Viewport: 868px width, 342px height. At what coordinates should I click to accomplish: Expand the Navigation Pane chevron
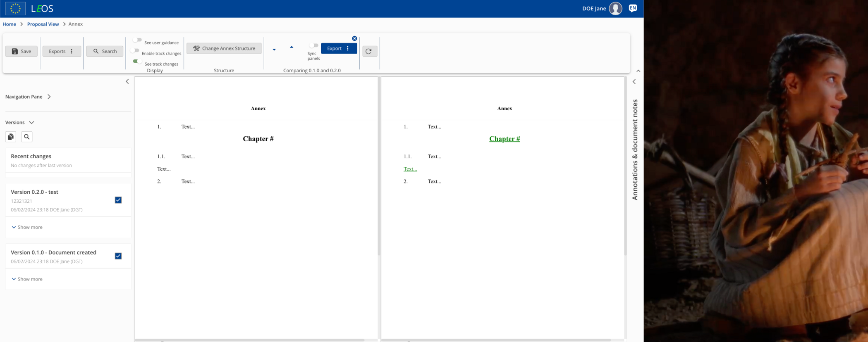tap(49, 97)
